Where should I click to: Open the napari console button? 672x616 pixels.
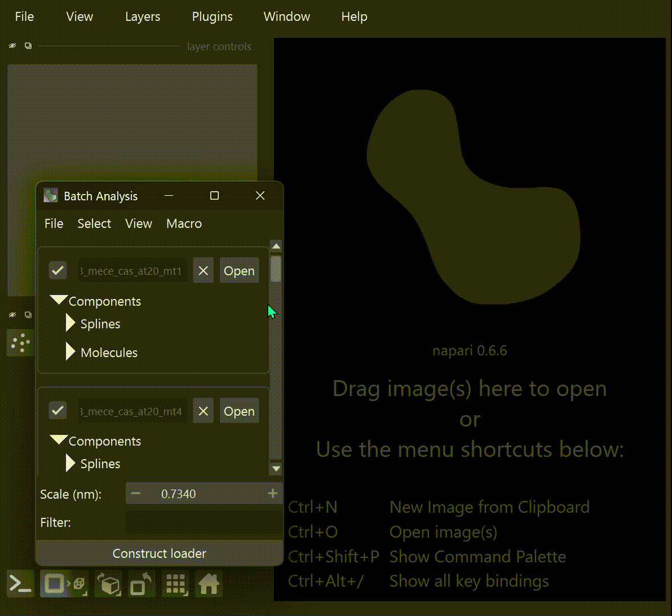point(21,584)
